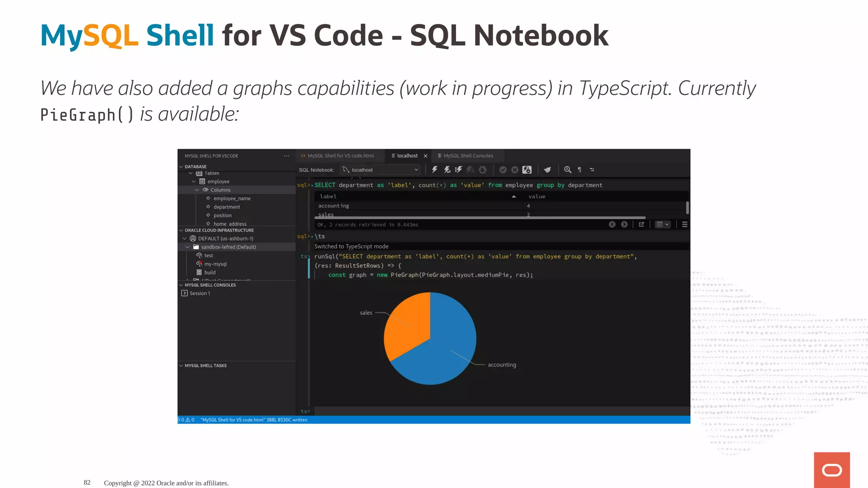Click the format broom icon in toolbar
This screenshot has width=868, height=488.
point(547,170)
